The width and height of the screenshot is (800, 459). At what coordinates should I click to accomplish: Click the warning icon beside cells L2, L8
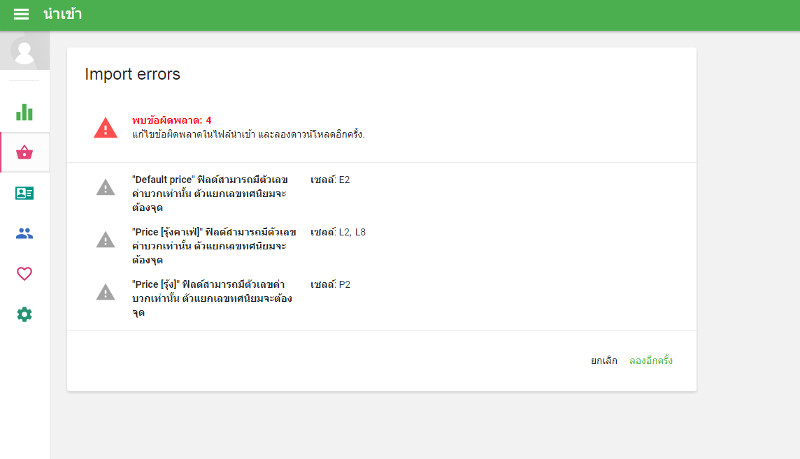[106, 240]
